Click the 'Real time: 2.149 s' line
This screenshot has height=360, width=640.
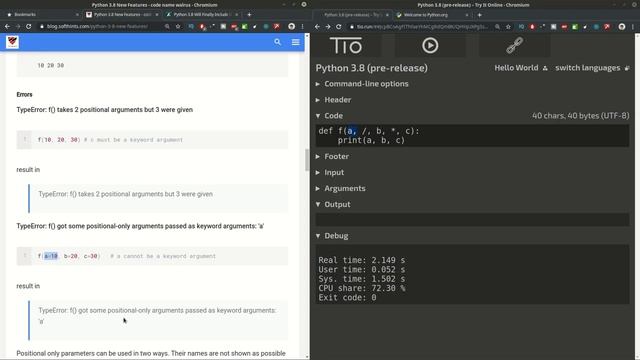point(362,260)
